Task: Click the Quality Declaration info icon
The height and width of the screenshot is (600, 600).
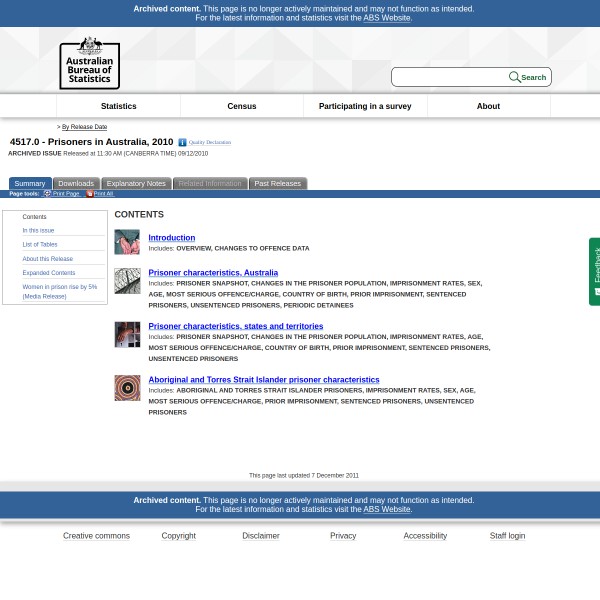Action: pos(182,142)
